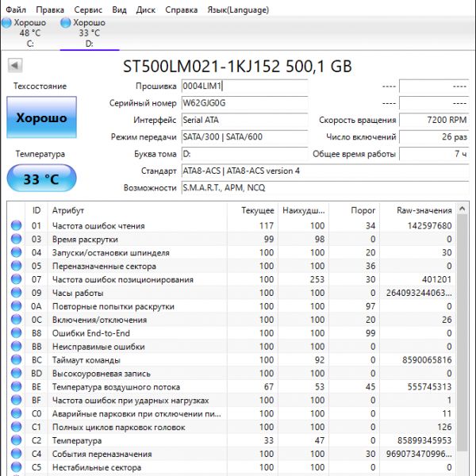The height and width of the screenshot is (476, 476).
Task: Click the Возможности field S.M.A.R.T., APM, NCQ
Action: click(x=325, y=188)
